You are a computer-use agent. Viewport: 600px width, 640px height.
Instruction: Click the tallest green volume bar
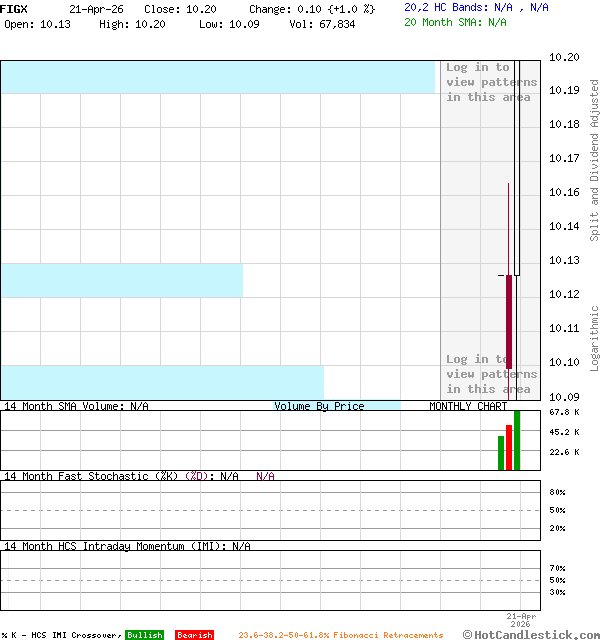[x=517, y=440]
